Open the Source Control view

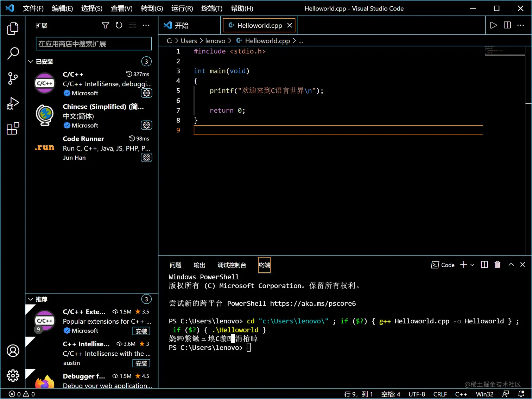pyautogui.click(x=13, y=78)
